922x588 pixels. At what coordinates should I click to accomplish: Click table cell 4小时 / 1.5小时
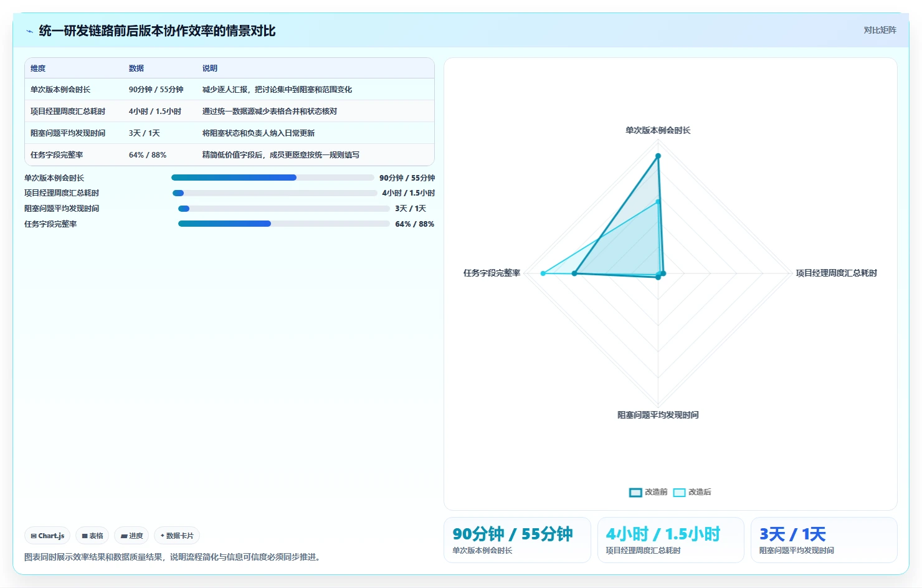[x=155, y=111]
